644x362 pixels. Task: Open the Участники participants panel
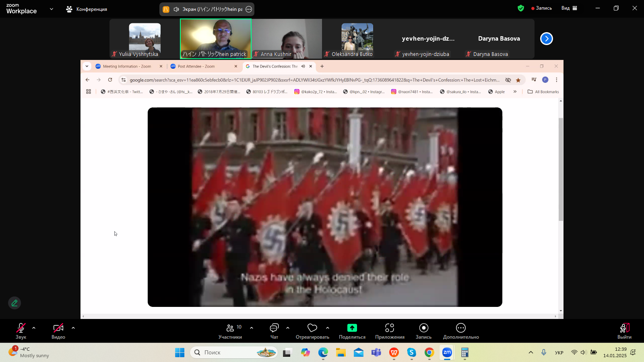(230, 331)
